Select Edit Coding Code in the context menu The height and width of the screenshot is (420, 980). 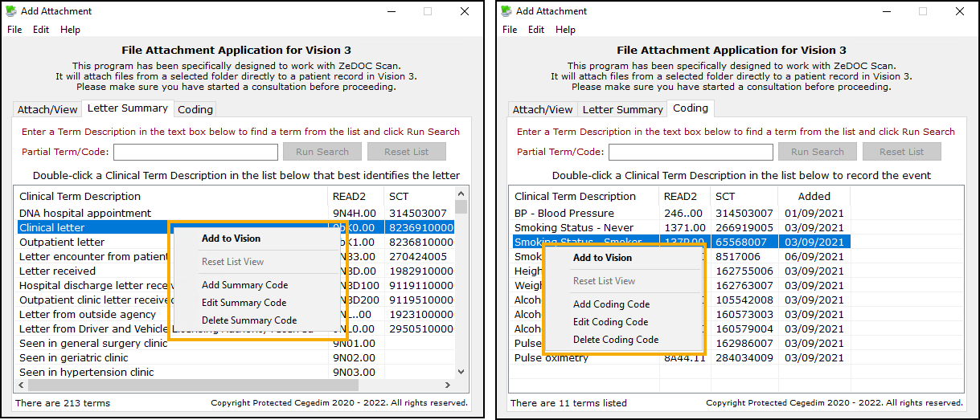610,322
